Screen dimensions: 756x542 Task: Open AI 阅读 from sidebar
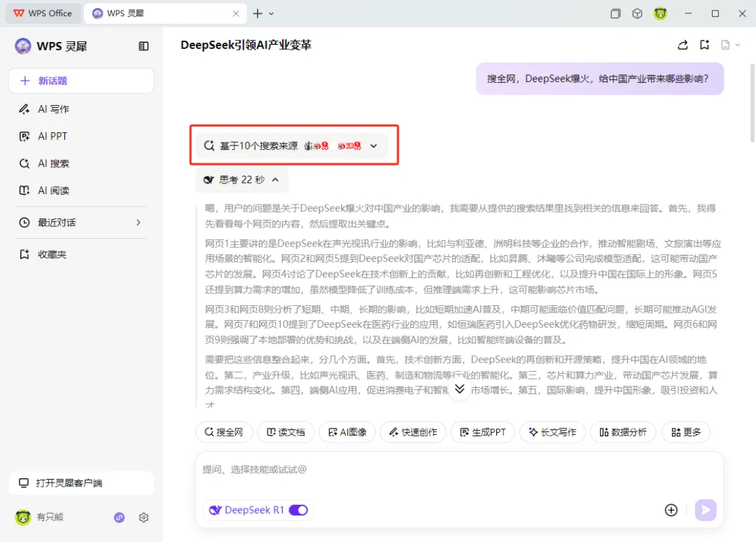click(53, 190)
